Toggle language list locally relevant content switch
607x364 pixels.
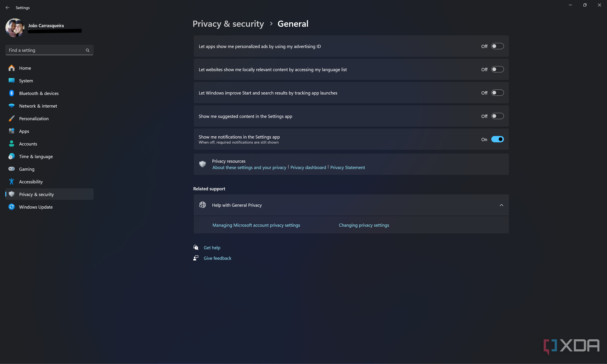[497, 69]
